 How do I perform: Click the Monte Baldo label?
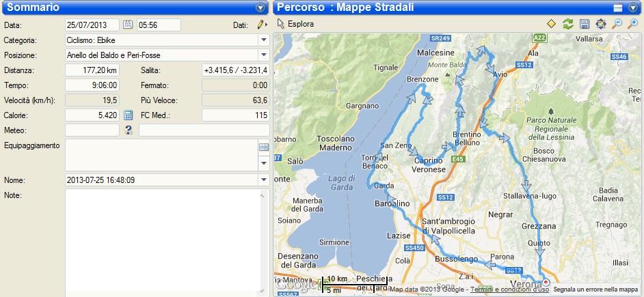447,65
